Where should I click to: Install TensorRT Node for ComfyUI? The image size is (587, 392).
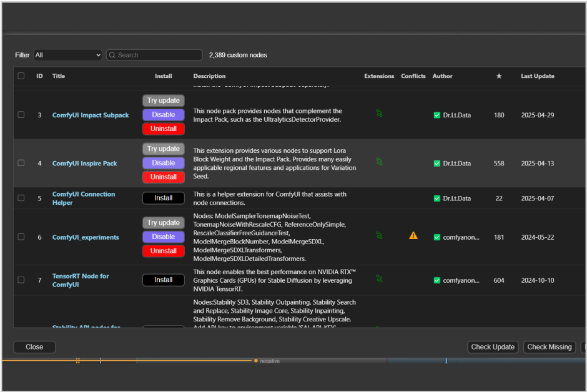164,280
